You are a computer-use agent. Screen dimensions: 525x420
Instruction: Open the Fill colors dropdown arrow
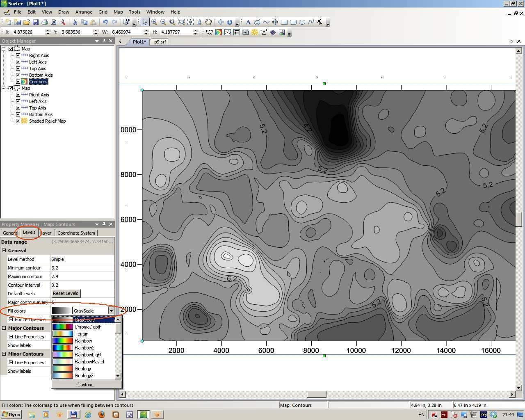111,311
